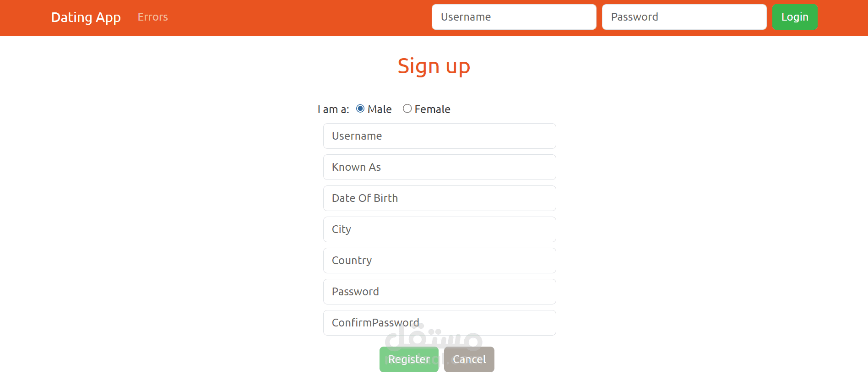
Task: Focus the City input field
Action: [439, 229]
